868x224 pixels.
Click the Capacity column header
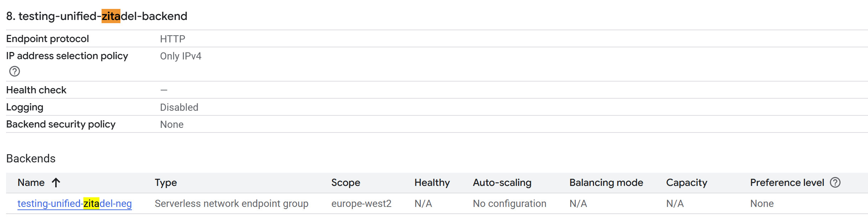(686, 183)
